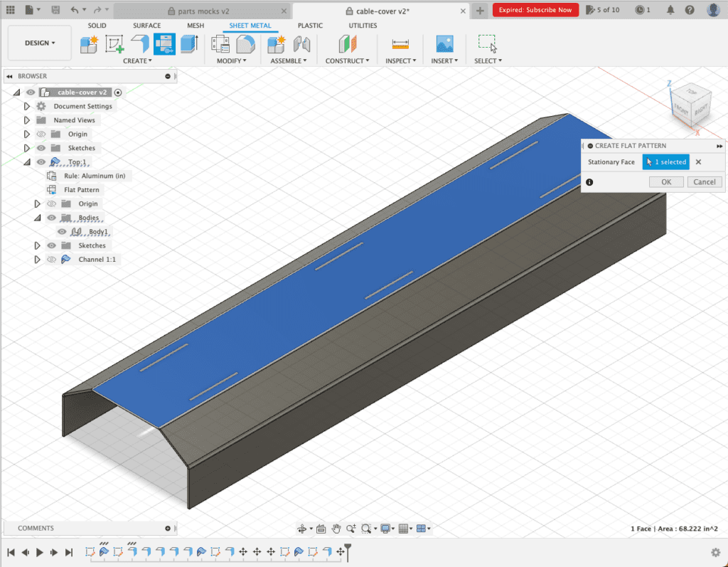This screenshot has width=728, height=567.
Task: Click the COMMENTS input bar
Action: 85,528
